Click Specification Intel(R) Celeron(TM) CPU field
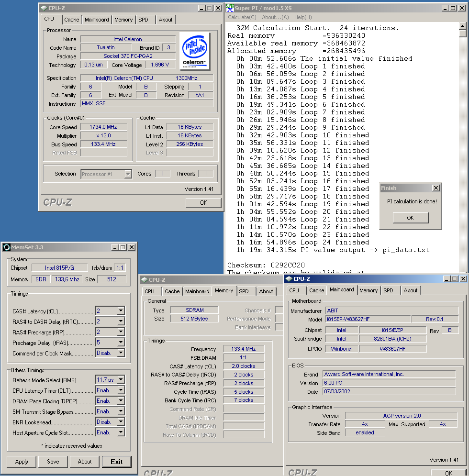Image resolution: width=469 pixels, height=476 pixels. point(147,78)
